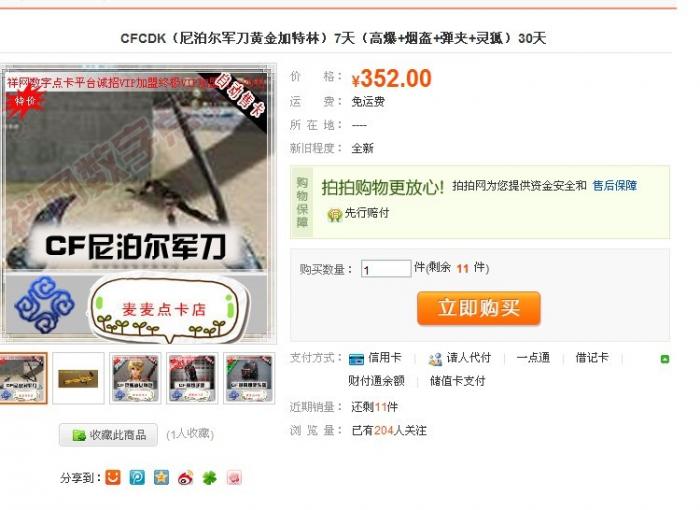View the second gold item thumbnail

(78, 378)
